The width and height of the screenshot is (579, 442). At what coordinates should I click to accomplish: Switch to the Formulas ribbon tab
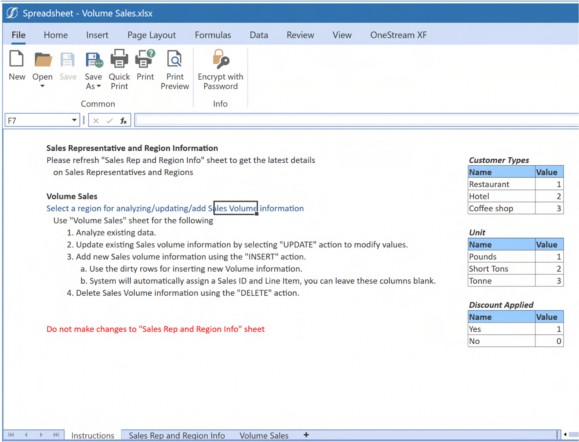(213, 35)
